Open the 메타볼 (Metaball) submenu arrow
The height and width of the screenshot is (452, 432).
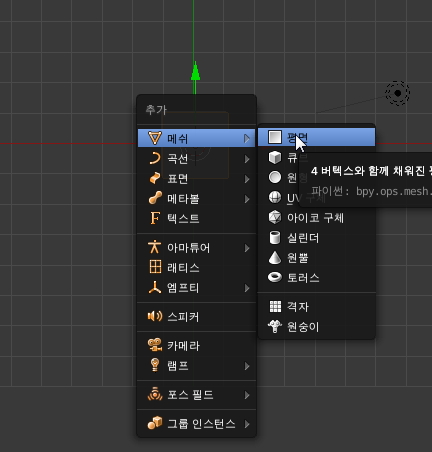247,199
